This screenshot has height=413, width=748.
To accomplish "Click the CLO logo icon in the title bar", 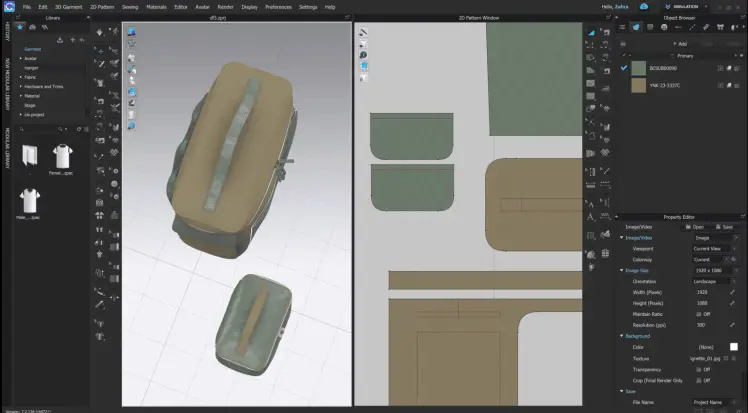I will [10, 7].
